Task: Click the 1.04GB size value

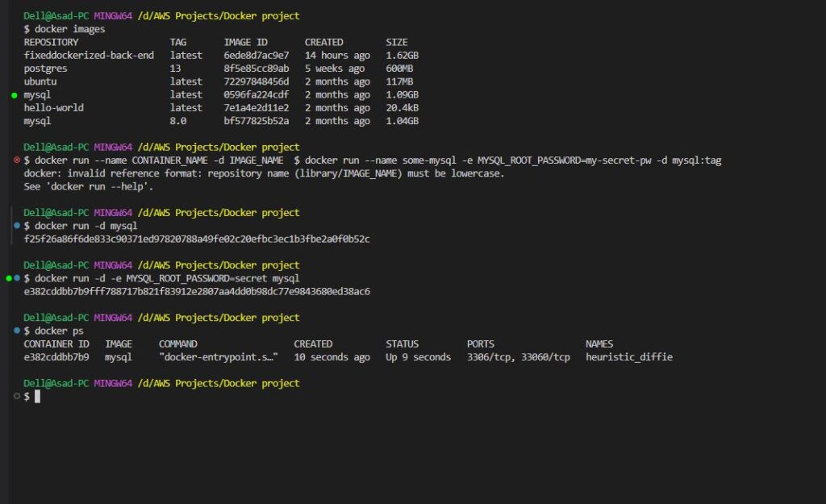Action: click(402, 121)
